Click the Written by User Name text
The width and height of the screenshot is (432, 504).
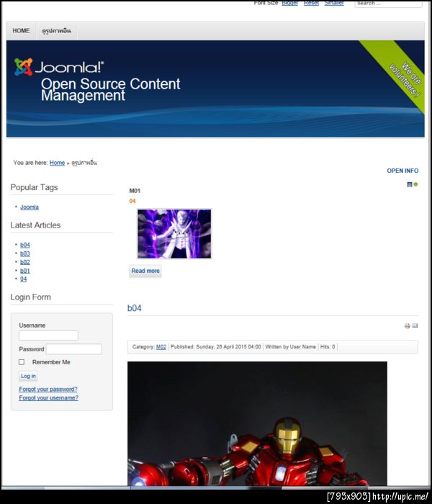tap(291, 347)
